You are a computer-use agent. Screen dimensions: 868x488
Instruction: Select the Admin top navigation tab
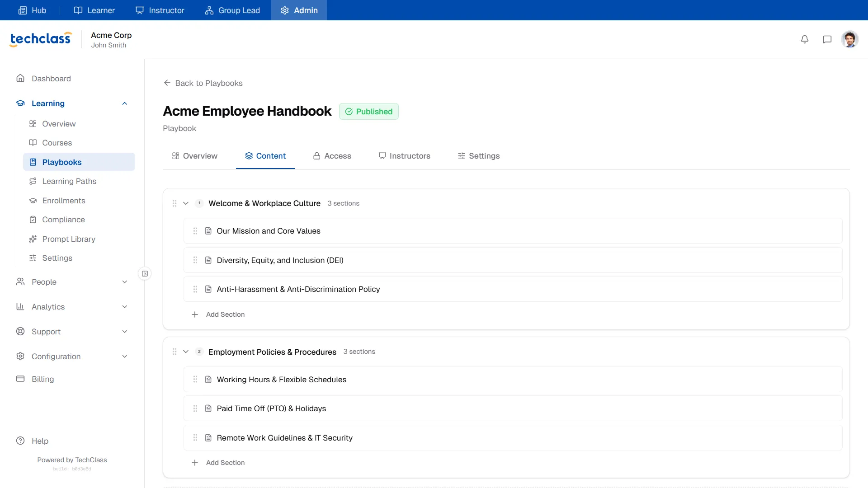(299, 10)
